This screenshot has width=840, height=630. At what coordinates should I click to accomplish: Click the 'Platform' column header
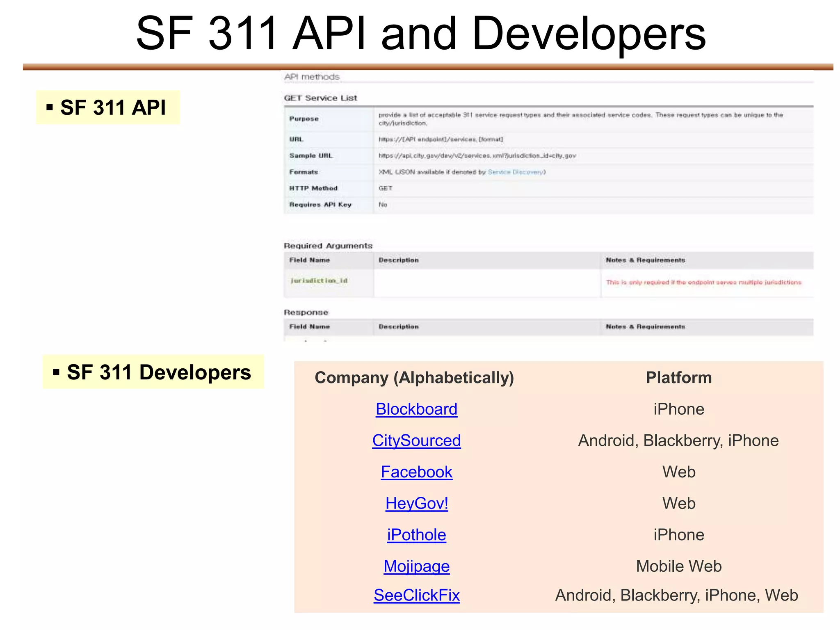[679, 377]
